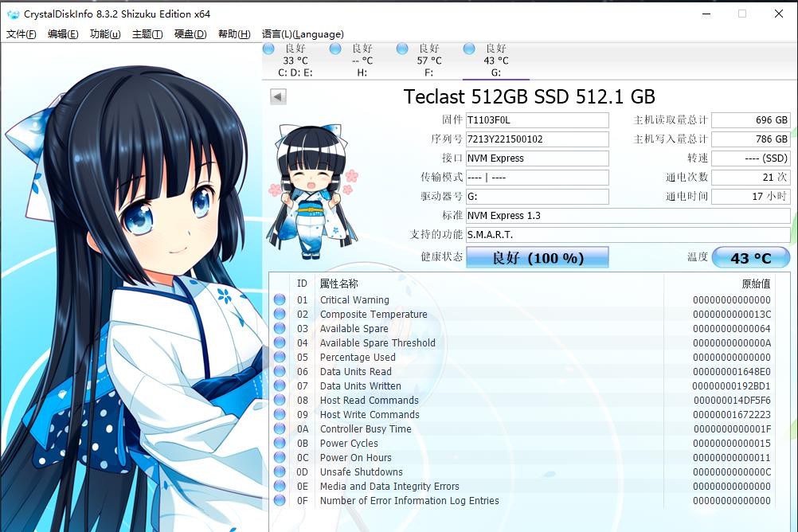Click the disk title Teclast 512GB SSD 512.1 GB
798x532 pixels.
(530, 96)
